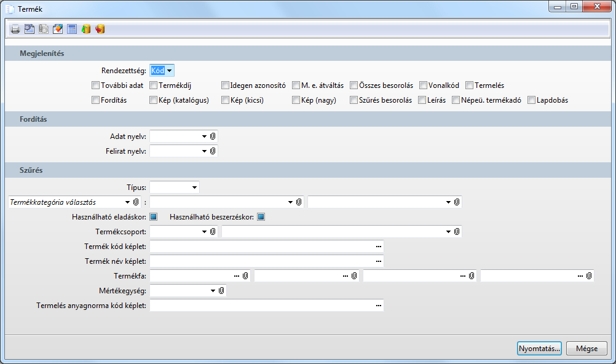
Task: Toggle Használható beszerzéskor checkbox
Action: (261, 217)
